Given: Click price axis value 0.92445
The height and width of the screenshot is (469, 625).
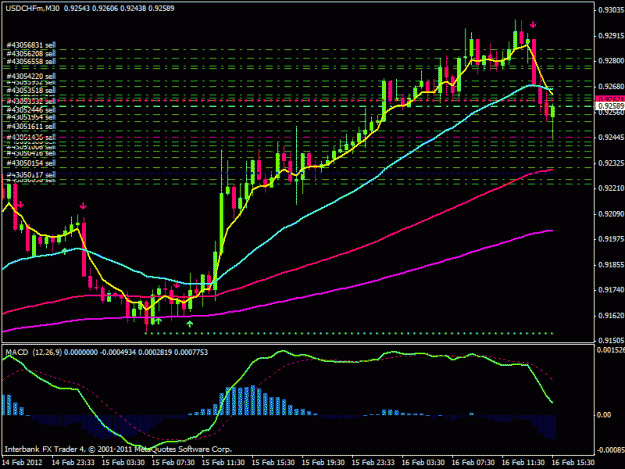Looking at the screenshot, I should [x=611, y=137].
